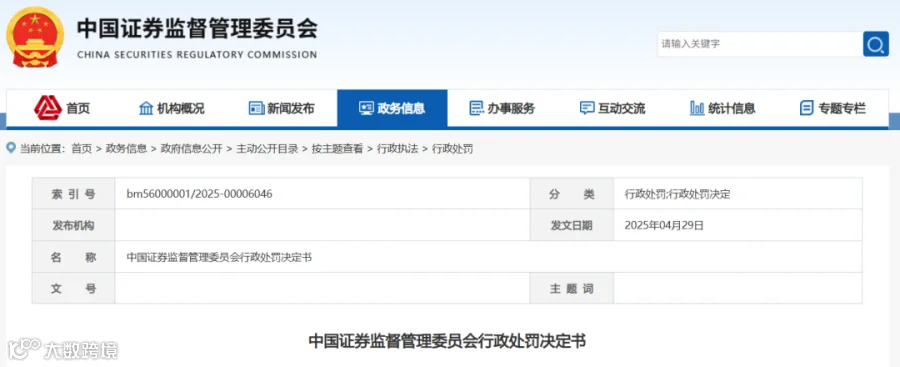Viewport: 900px width, 367px height.
Task: Click the chat bubble icon beside 互动交流
Action: pos(587,108)
